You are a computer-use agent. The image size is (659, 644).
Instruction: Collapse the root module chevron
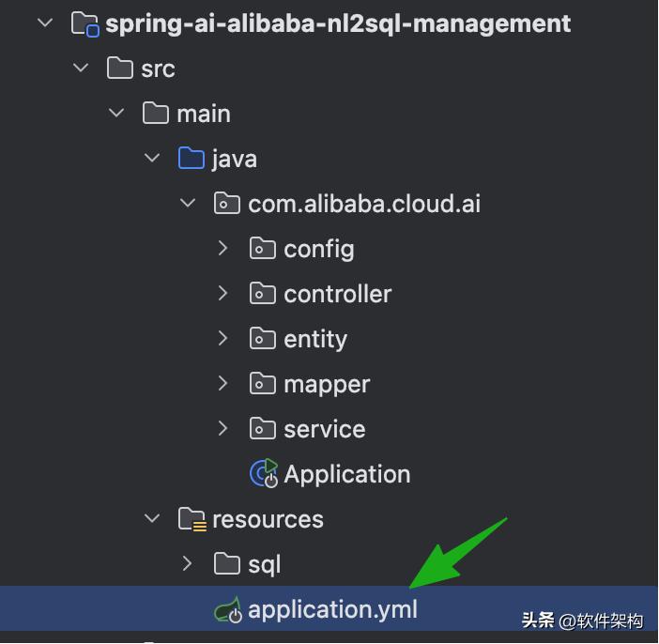(45, 23)
